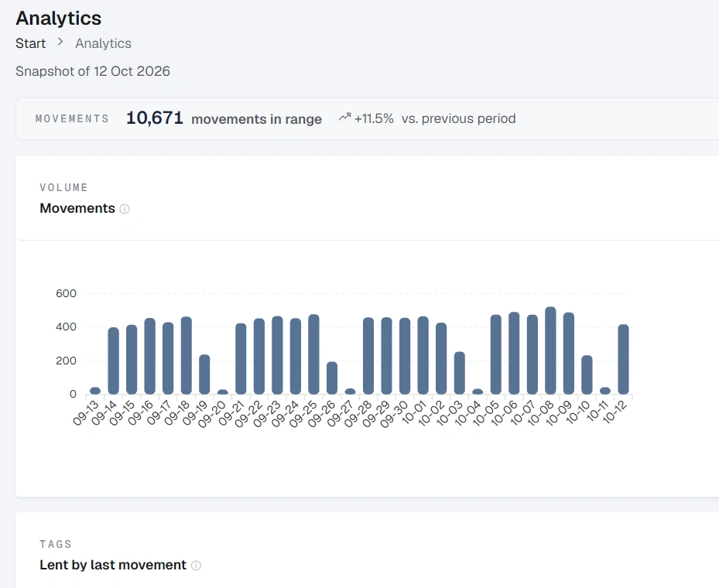Select the tallest 10-08 bar
The width and height of the screenshot is (719, 588).
[551, 350]
